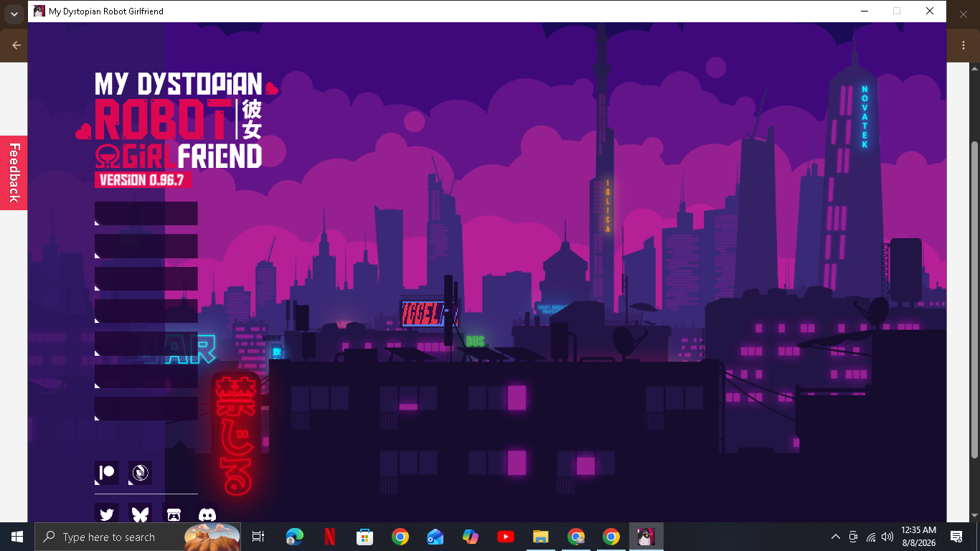Minimize the My Dystopian Robot Girlfriend window
Viewport: 980px width, 551px height.
864,11
